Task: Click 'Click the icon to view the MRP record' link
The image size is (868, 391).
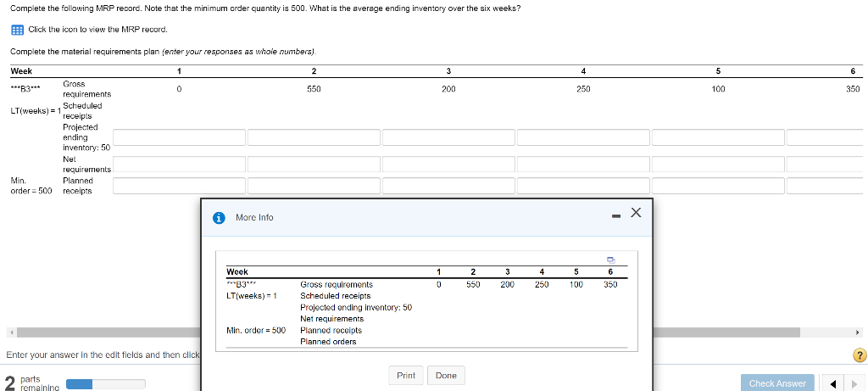Action: click(97, 30)
